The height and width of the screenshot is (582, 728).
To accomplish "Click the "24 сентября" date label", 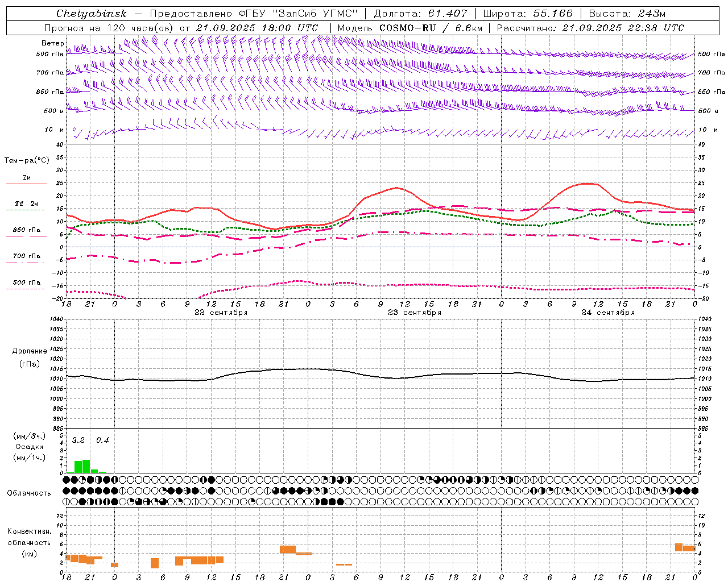I will coord(608,313).
